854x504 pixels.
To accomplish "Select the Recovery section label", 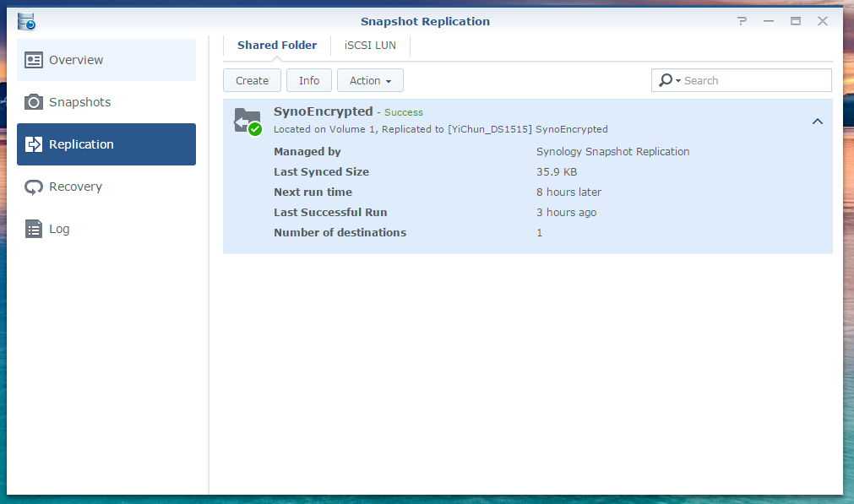I will (75, 187).
